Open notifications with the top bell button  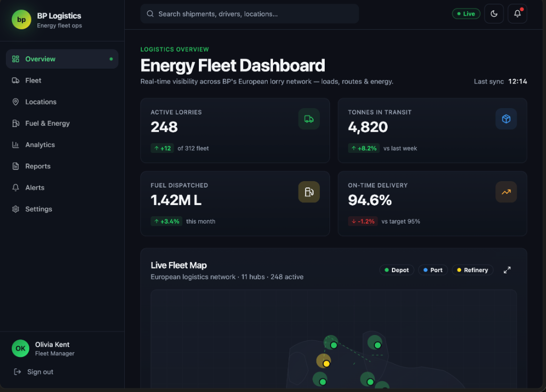[517, 14]
